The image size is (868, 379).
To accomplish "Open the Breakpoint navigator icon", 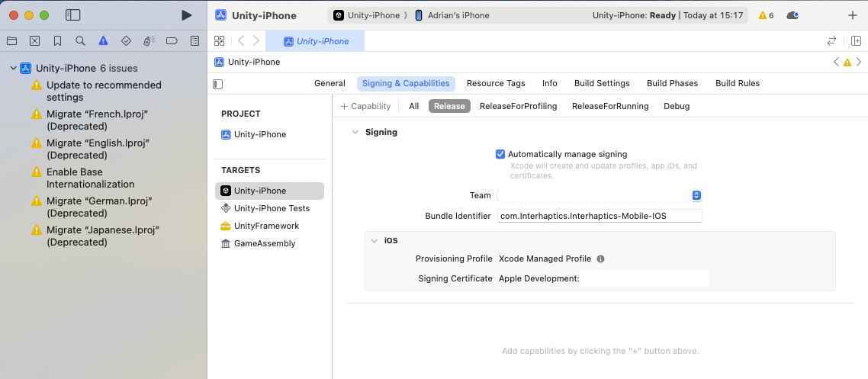I will pyautogui.click(x=172, y=40).
